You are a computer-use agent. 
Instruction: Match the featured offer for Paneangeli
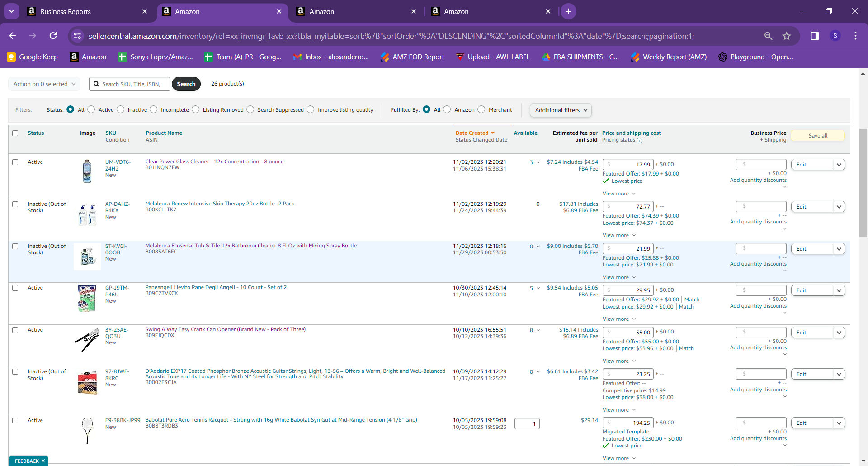tap(692, 300)
